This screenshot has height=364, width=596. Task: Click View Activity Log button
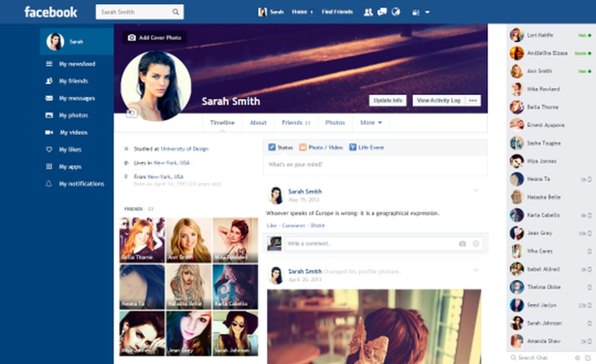point(439,100)
